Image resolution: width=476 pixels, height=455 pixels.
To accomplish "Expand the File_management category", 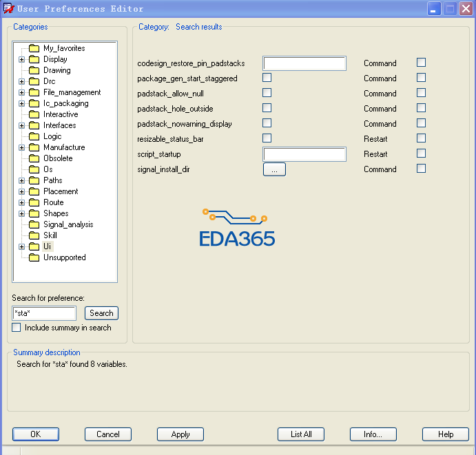I will coord(21,92).
